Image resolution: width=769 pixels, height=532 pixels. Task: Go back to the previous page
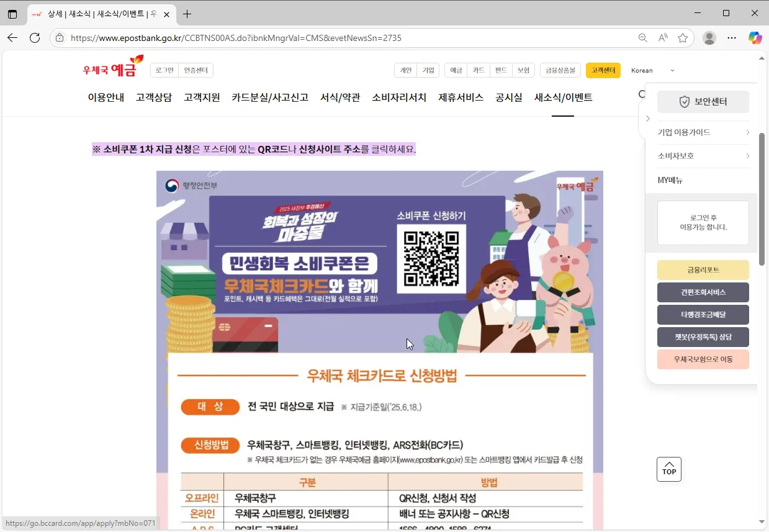[x=12, y=38]
